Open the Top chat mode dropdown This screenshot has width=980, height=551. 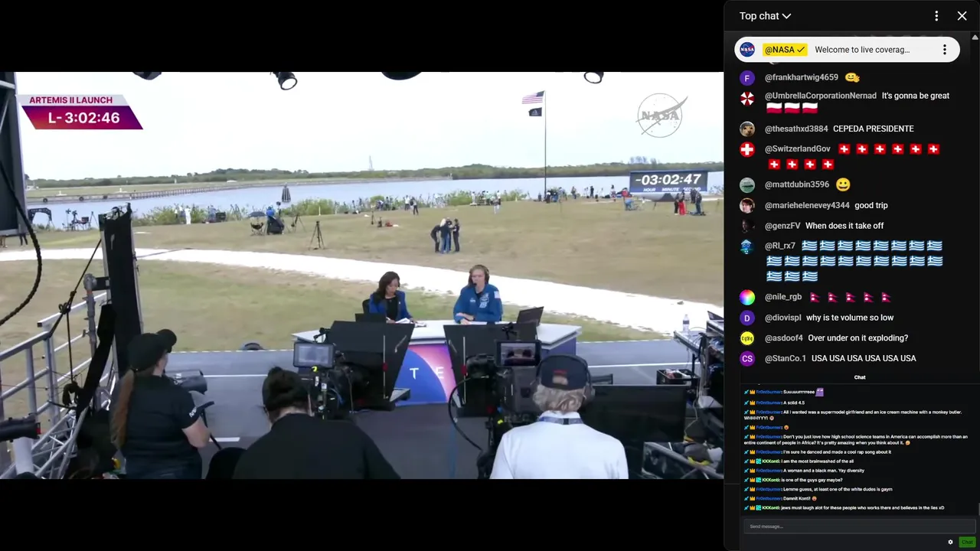[x=765, y=16]
